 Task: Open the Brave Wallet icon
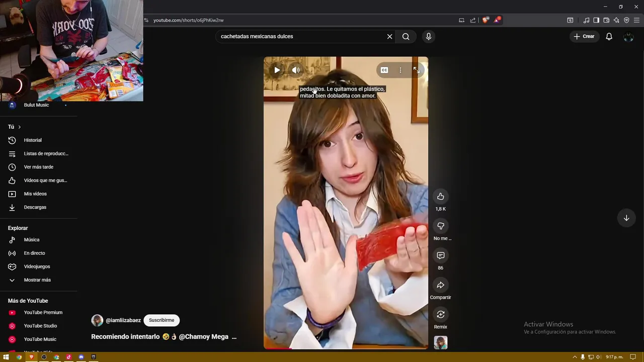coord(606,20)
